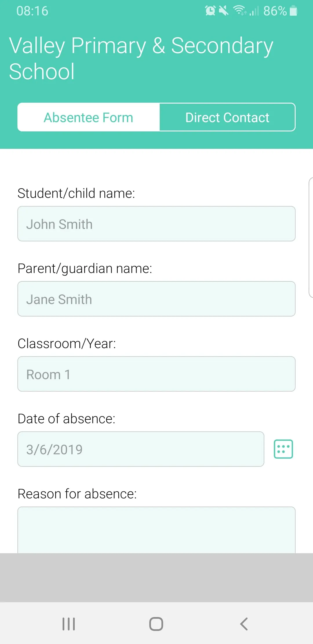Switch to the Absentee Form tab
This screenshot has height=644, width=313.
click(x=88, y=117)
